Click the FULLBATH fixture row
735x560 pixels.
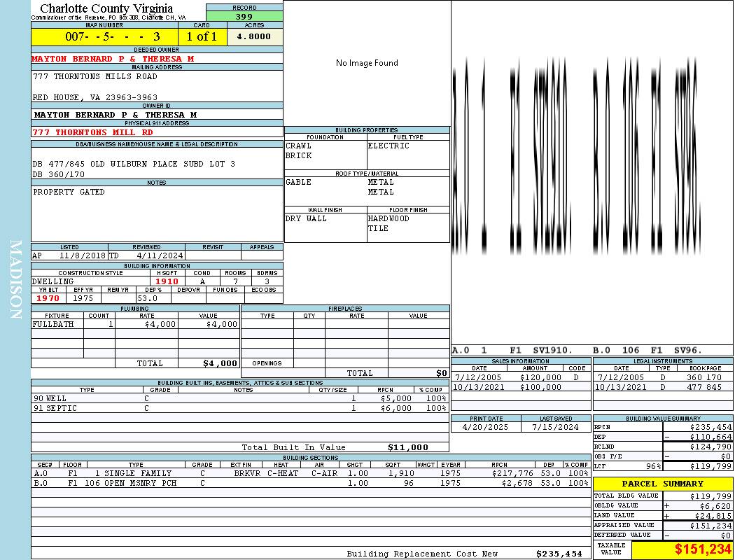pyautogui.click(x=136, y=324)
